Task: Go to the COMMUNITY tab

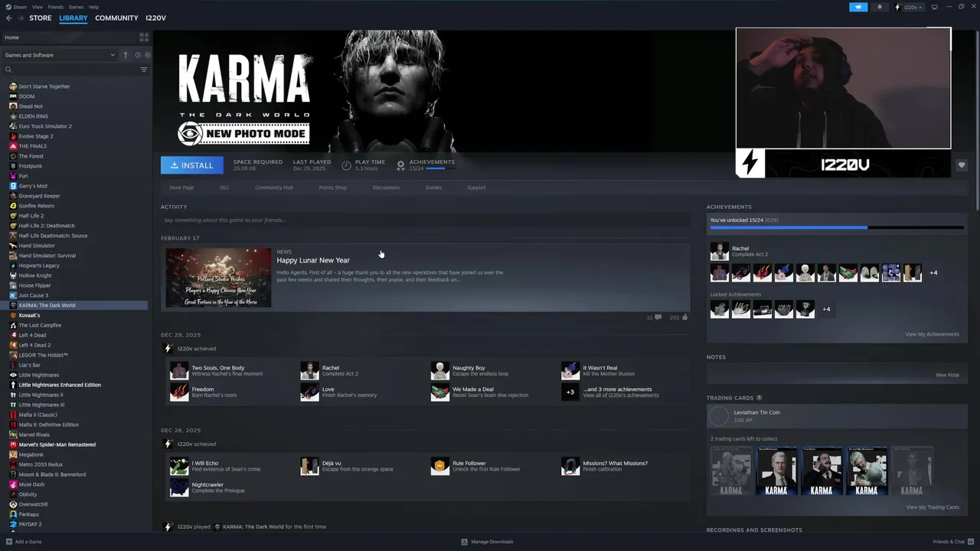Action: [116, 18]
